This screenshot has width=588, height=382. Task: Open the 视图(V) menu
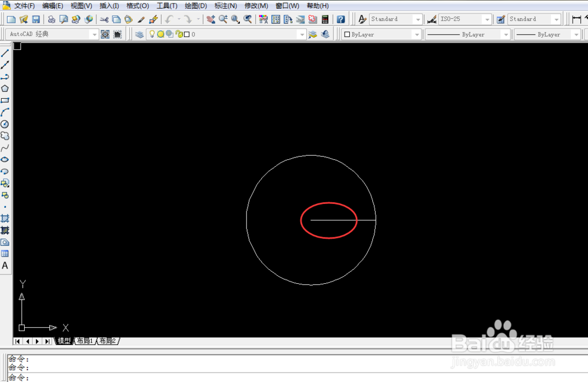[x=81, y=6]
